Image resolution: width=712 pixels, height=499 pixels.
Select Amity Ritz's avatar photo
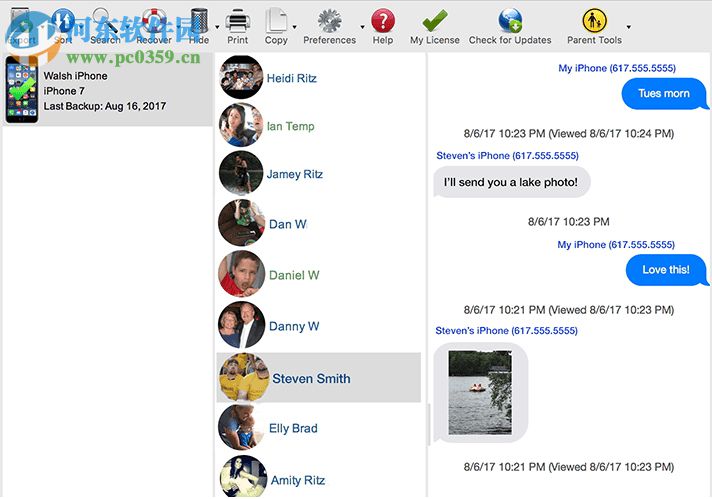243,476
